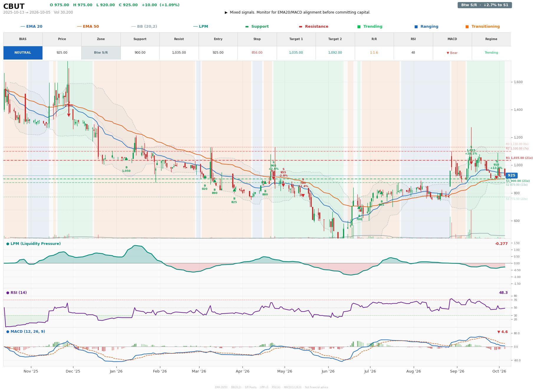This screenshot has height=392, width=536.
Task: Toggle the EMA 50 legend line
Action: pyautogui.click(x=88, y=27)
